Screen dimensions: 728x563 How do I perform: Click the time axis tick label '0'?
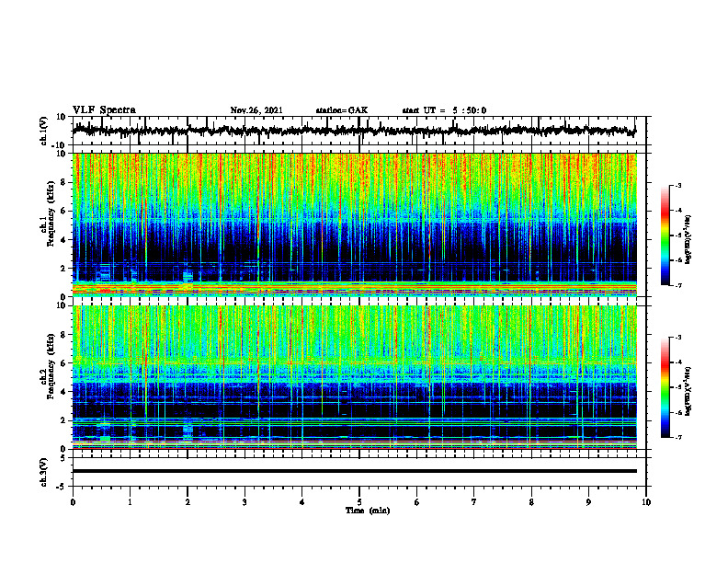coord(73,502)
